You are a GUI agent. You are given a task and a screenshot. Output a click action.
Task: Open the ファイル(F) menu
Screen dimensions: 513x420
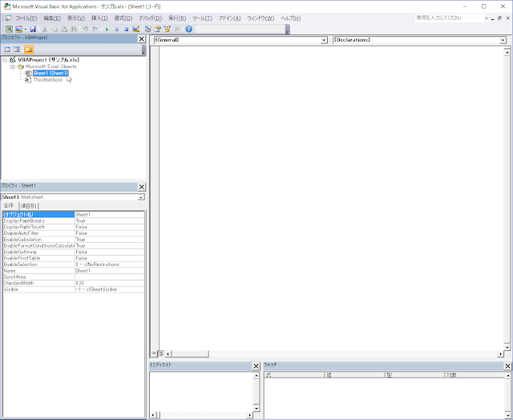[x=26, y=18]
